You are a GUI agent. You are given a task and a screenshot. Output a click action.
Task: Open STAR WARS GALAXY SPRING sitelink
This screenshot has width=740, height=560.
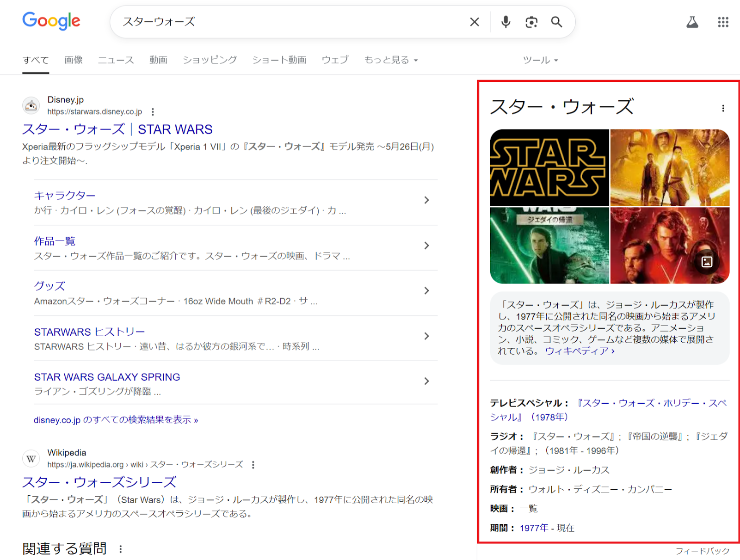coord(107,377)
